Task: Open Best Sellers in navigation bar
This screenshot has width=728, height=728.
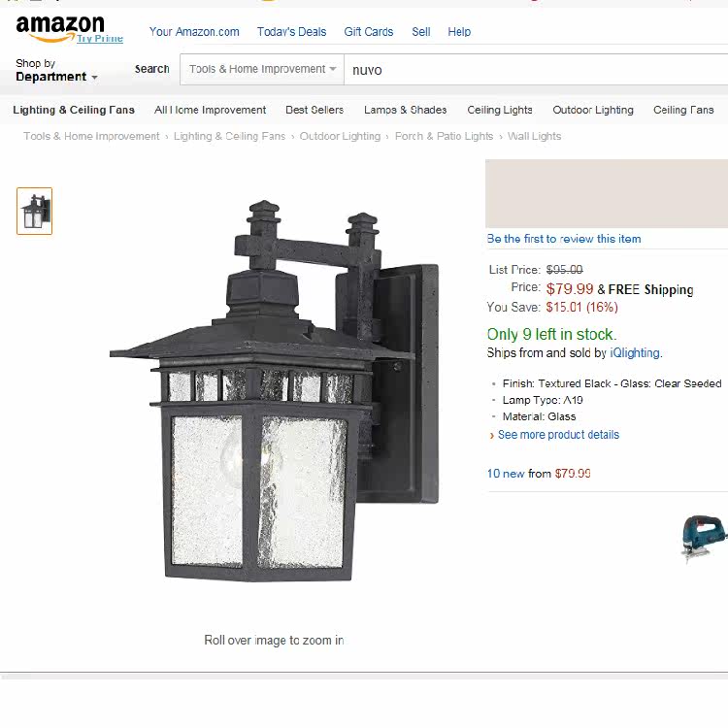Action: (x=314, y=110)
